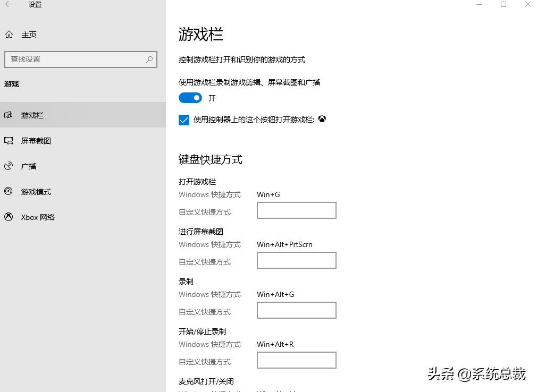Image resolution: width=537 pixels, height=392 pixels.
Task: Select the 屏幕截图 (Captures) sidebar icon
Action: point(9,140)
